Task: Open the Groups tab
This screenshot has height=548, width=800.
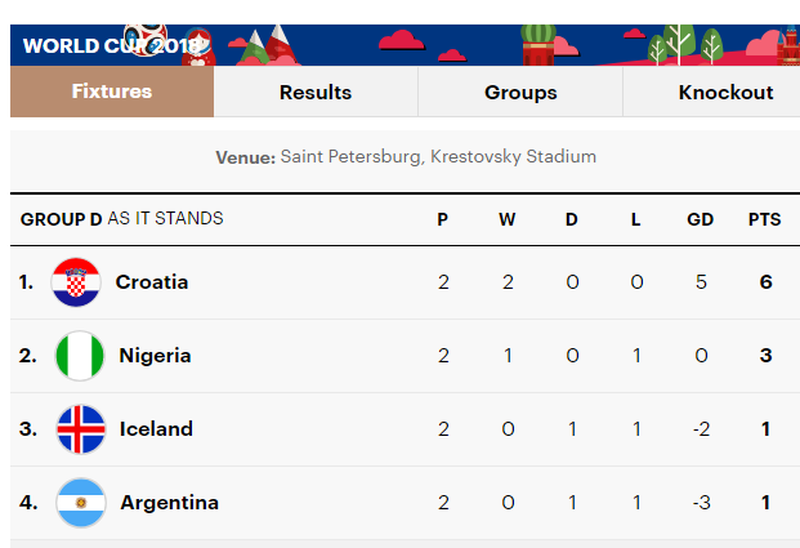Action: pyautogui.click(x=520, y=93)
